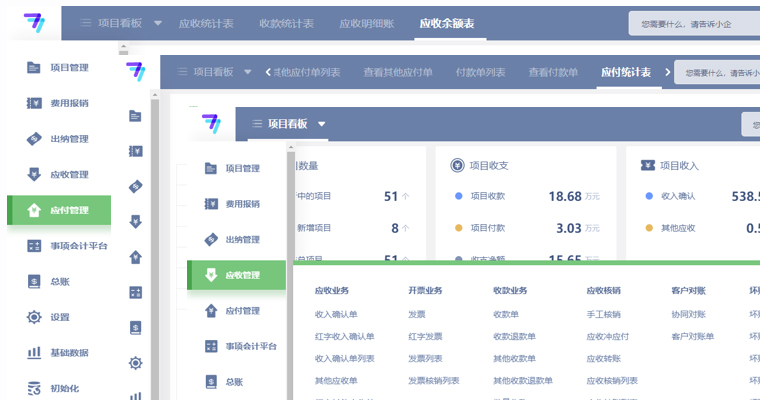Click the ticket icon beside 项目收入
Screen dimensions: 760x400
click(x=647, y=165)
